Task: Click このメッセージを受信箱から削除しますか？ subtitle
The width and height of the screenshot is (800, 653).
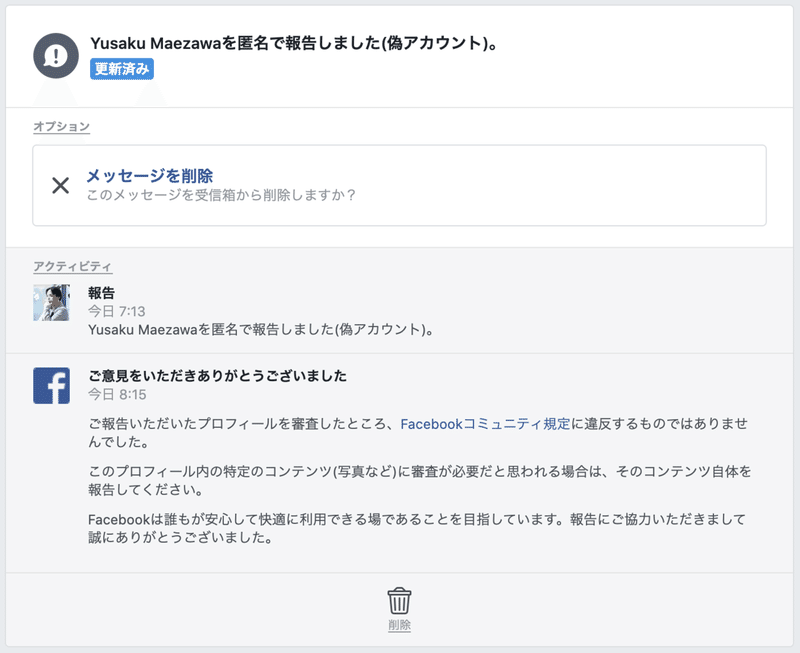Action: click(x=221, y=195)
